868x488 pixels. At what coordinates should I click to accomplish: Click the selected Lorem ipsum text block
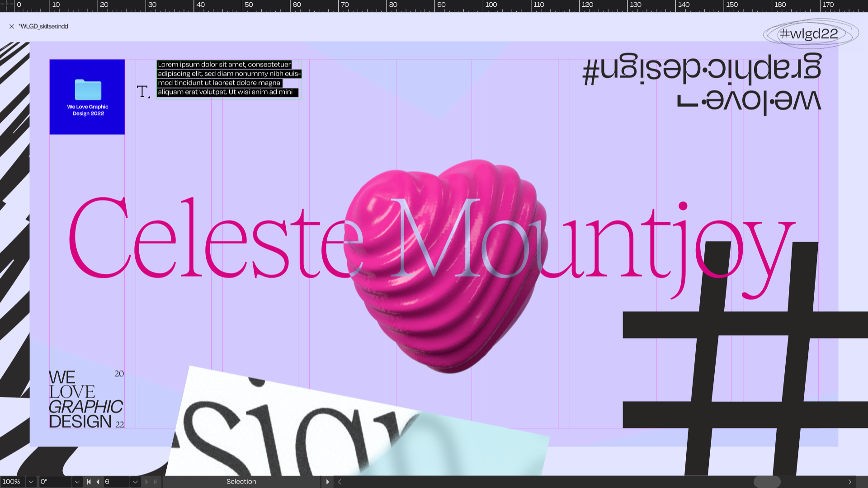tap(229, 79)
